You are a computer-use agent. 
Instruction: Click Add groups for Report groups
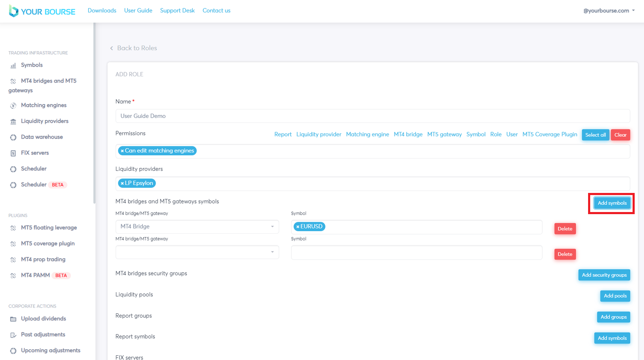click(613, 317)
